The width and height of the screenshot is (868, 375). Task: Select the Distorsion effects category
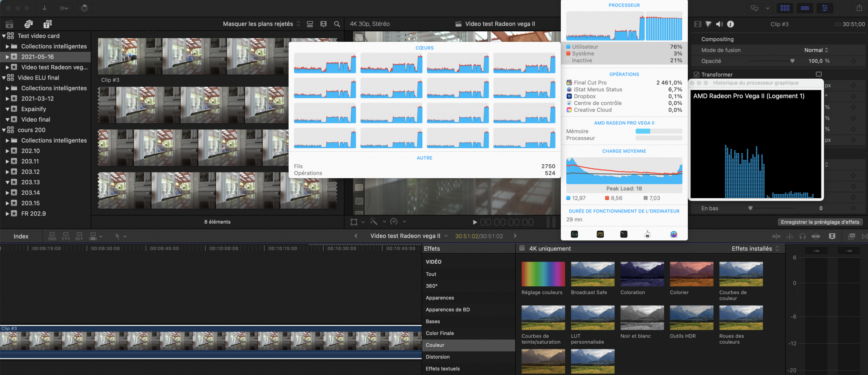tap(437, 357)
